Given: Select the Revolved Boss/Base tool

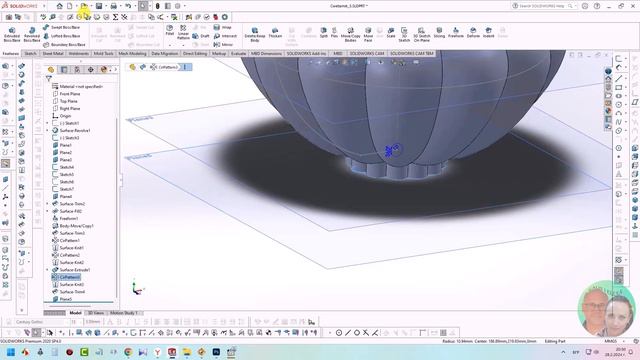Looking at the screenshot, I should [x=32, y=34].
